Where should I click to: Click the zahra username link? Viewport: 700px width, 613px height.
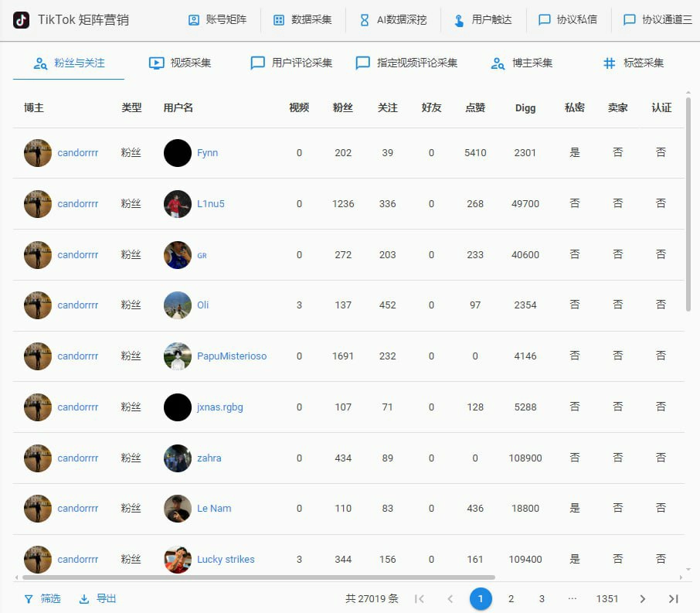(209, 458)
